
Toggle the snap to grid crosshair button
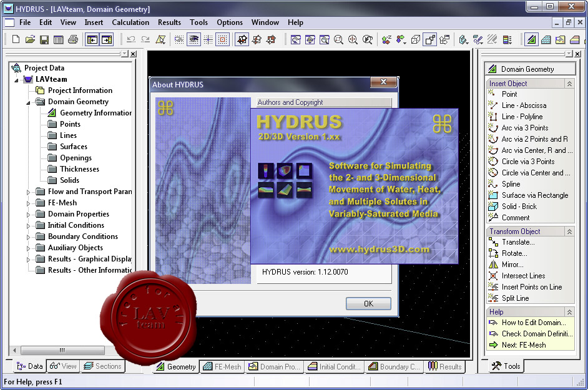click(x=208, y=39)
